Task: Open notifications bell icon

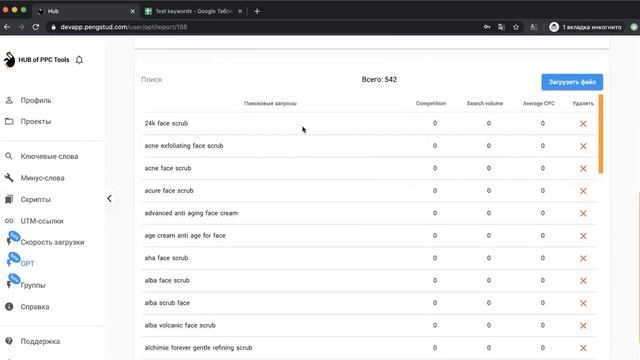Action: (x=79, y=60)
